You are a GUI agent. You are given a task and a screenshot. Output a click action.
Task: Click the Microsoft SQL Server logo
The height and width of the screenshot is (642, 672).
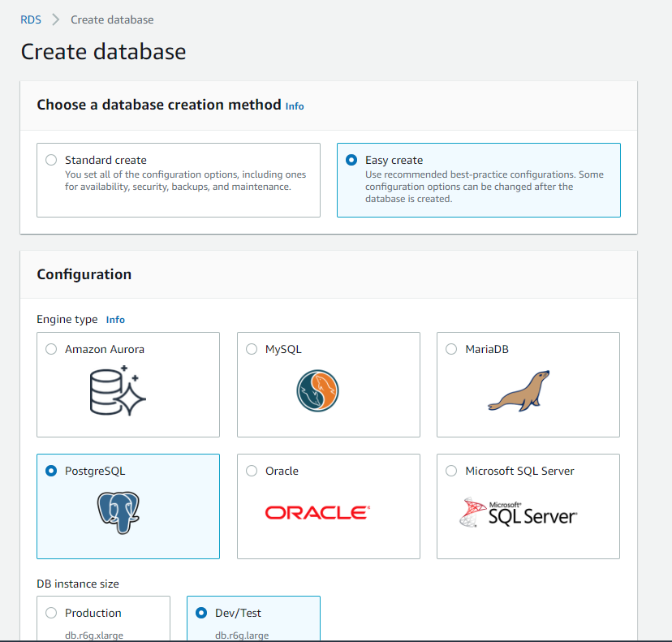[x=518, y=513]
